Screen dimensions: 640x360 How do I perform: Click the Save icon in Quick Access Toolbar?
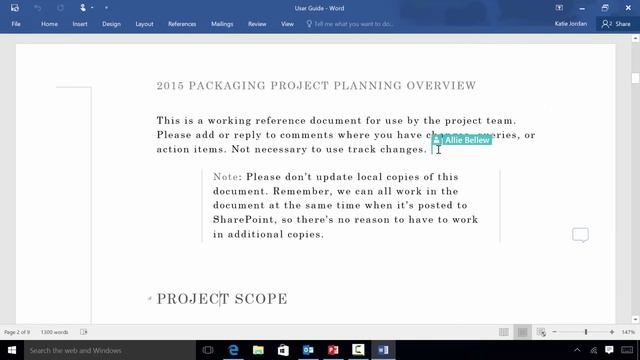(15, 8)
